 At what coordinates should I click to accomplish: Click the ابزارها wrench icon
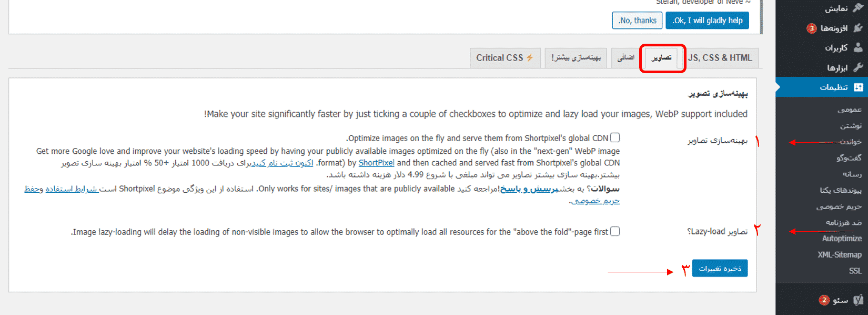(x=857, y=67)
